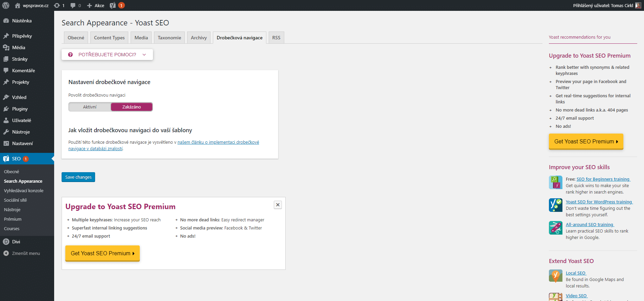The width and height of the screenshot is (644, 301).
Task: Click the Yoast SEO for WordPress training thumbnail
Action: 556,205
